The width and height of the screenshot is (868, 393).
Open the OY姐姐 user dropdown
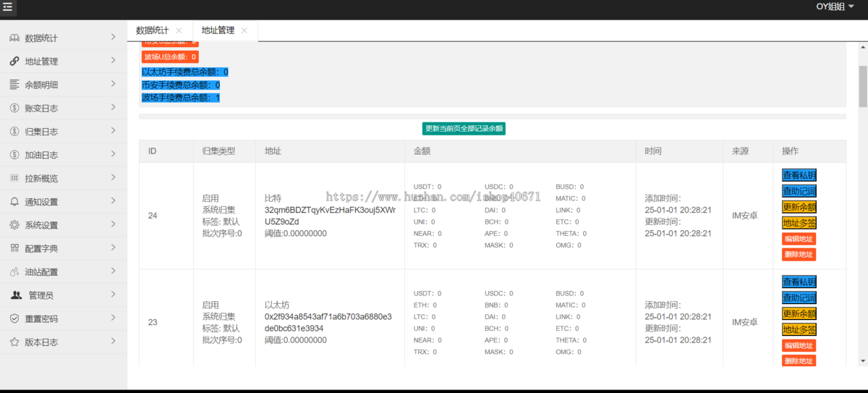[x=835, y=7]
